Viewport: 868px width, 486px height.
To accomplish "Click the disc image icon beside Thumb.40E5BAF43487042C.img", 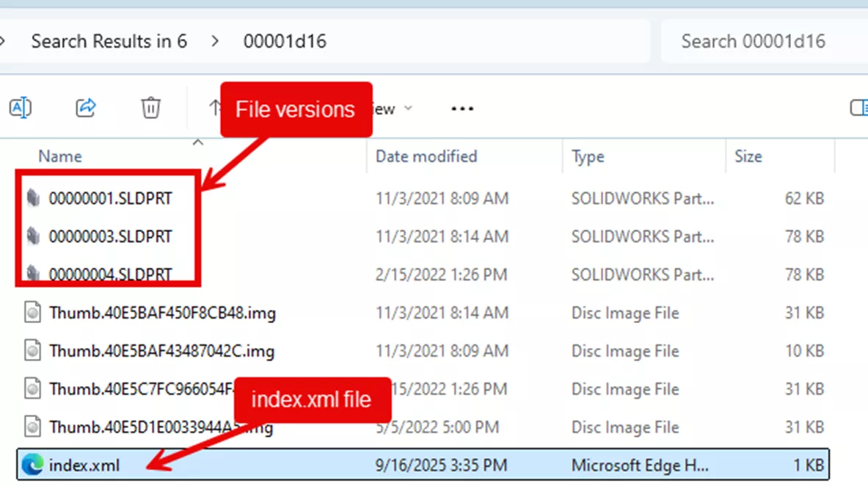I will click(32, 351).
